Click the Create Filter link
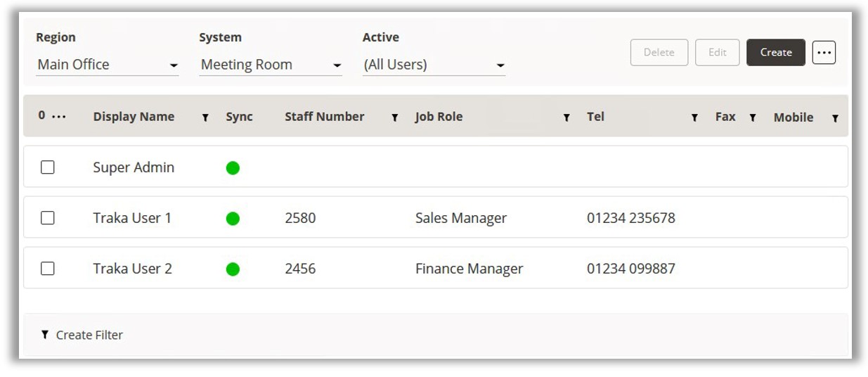The height and width of the screenshot is (377, 868). click(82, 336)
